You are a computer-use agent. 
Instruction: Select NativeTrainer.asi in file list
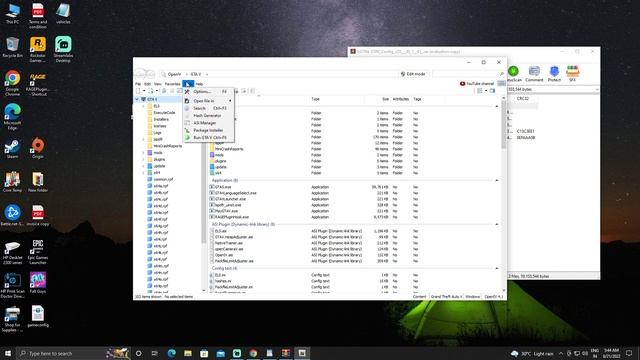coord(226,243)
